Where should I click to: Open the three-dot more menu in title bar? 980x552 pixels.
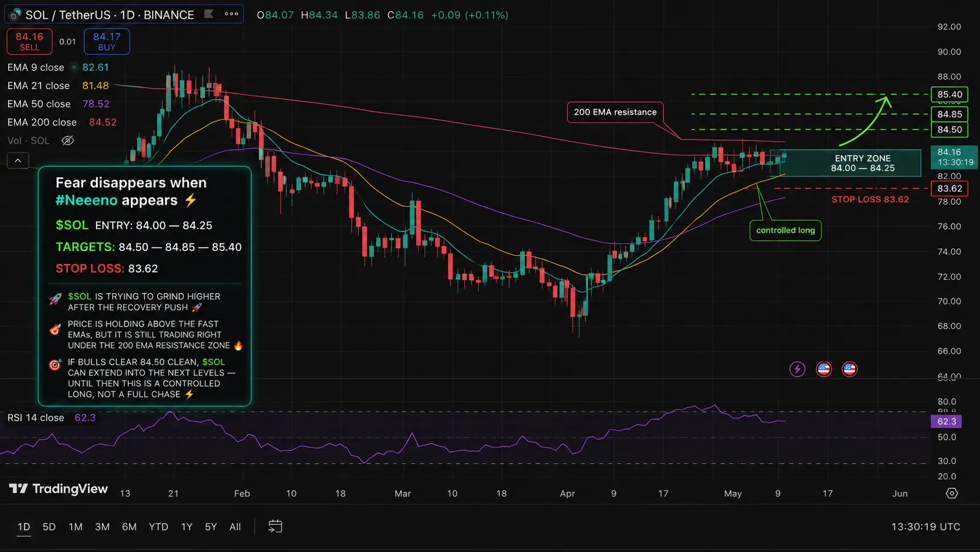pos(232,14)
